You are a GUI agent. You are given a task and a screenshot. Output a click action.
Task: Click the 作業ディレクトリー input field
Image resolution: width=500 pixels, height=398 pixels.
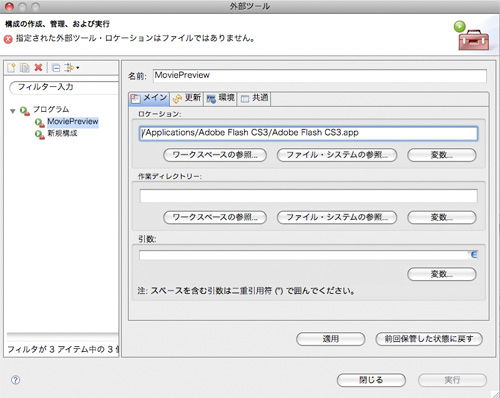pyautogui.click(x=308, y=196)
